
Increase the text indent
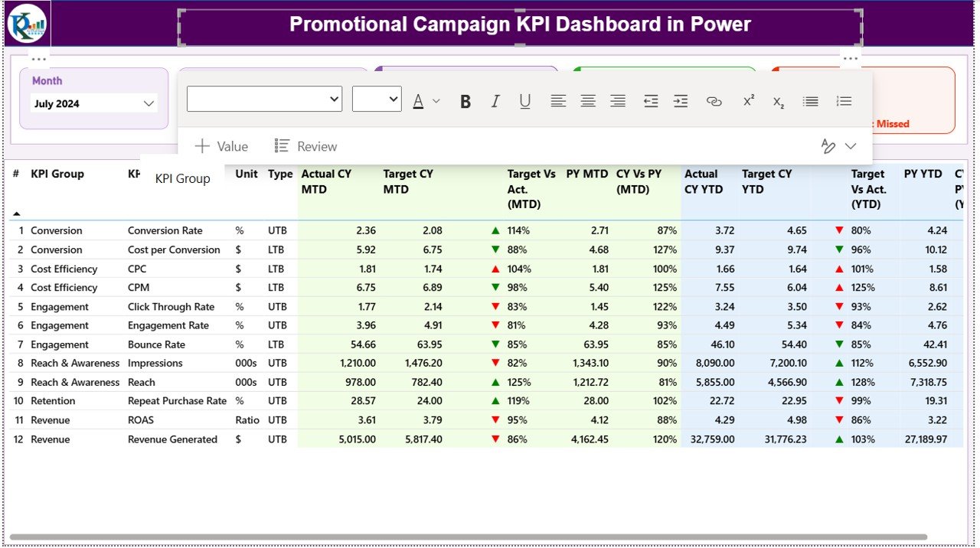(x=681, y=100)
